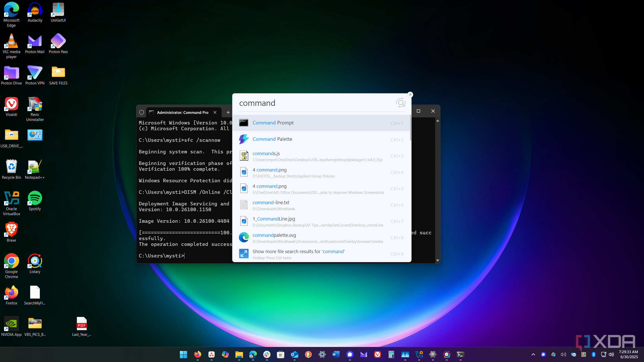Image resolution: width=644 pixels, height=362 pixels.
Task: Select the Notepad++ desktop icon
Action: pyautogui.click(x=35, y=169)
